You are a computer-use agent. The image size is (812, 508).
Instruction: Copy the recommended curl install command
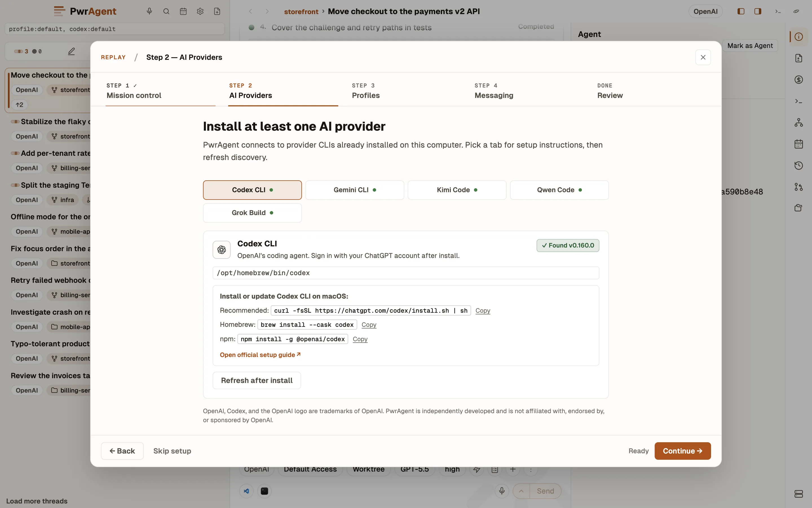pyautogui.click(x=482, y=310)
